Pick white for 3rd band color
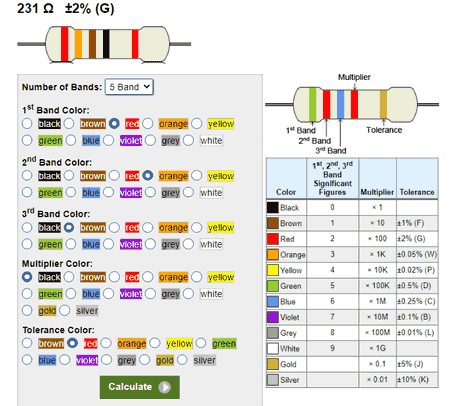 click(x=188, y=244)
